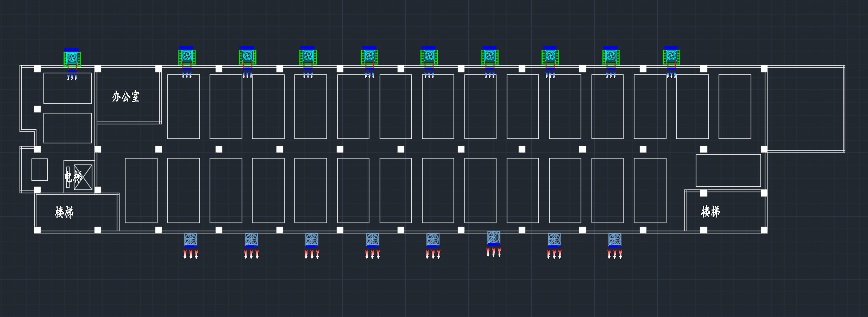Click the large empty room at top-right corner

coord(805,109)
